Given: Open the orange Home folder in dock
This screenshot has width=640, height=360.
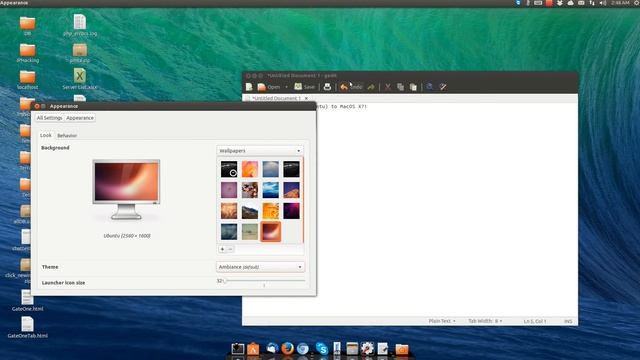Looking at the screenshot, I should click(x=402, y=349).
